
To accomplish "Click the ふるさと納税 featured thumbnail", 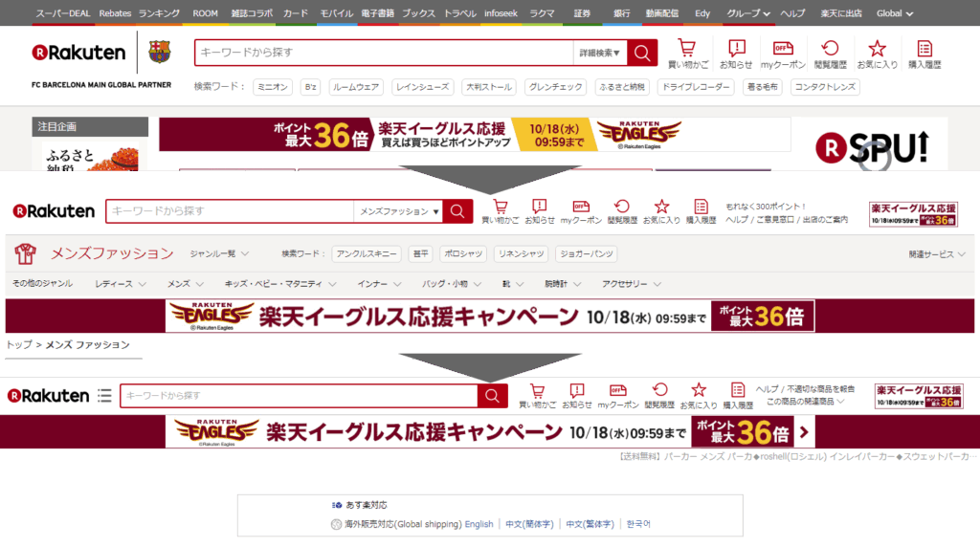I will click(91, 156).
